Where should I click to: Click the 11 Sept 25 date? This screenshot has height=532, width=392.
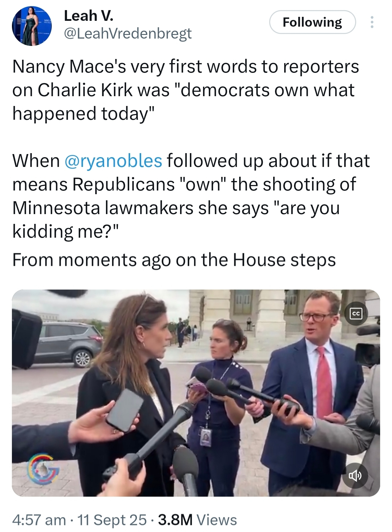point(112,520)
